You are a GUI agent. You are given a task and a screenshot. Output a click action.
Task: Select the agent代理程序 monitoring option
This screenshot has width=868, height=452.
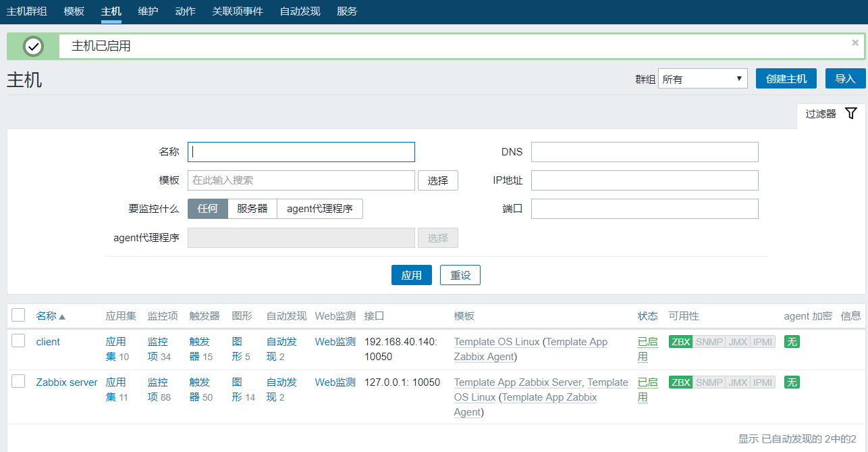[x=320, y=209]
